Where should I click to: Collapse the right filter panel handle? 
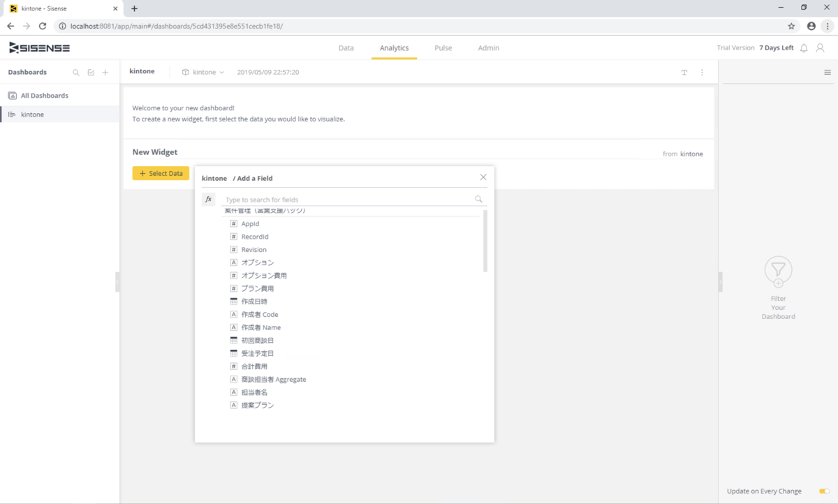tap(720, 282)
